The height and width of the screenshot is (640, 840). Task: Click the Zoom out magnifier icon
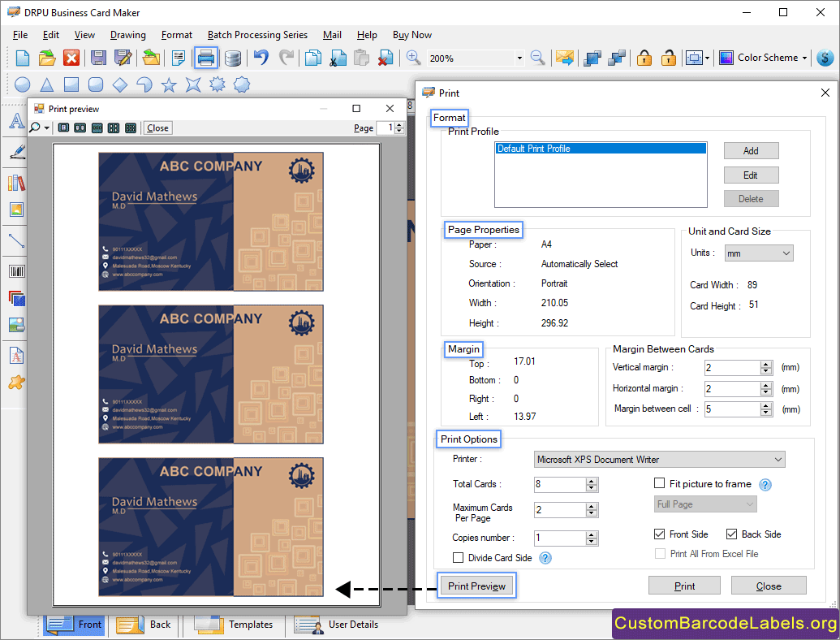[537, 58]
